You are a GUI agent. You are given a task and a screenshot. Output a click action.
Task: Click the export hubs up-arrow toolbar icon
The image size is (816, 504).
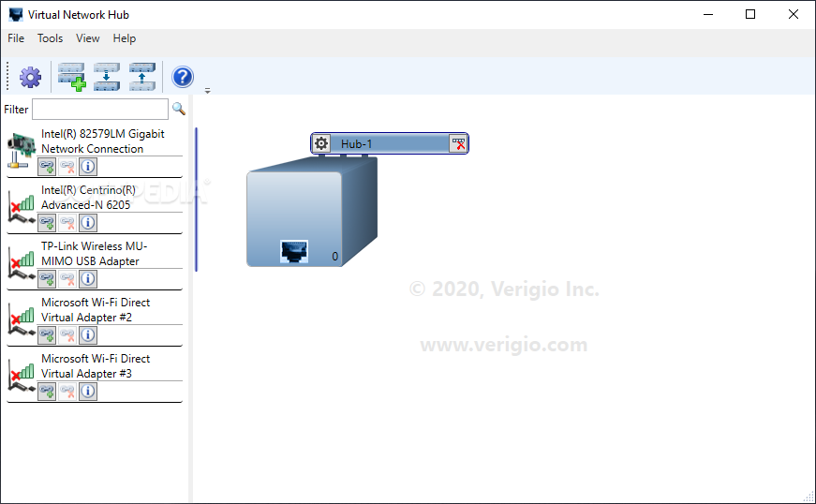(142, 77)
